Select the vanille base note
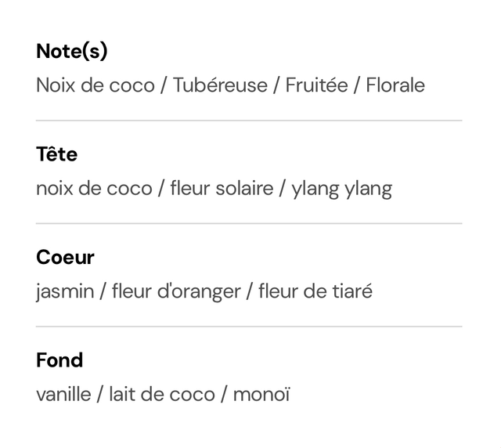 pyautogui.click(x=64, y=395)
